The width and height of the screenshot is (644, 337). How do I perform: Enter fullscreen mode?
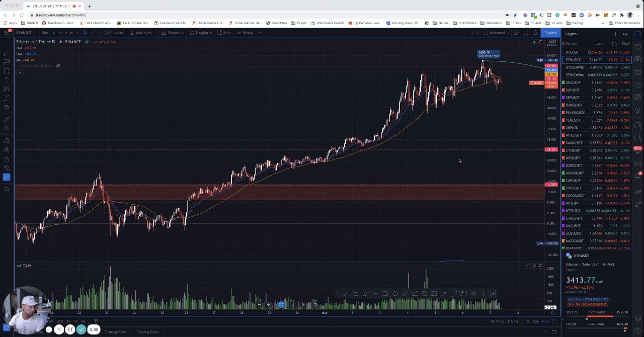click(526, 33)
